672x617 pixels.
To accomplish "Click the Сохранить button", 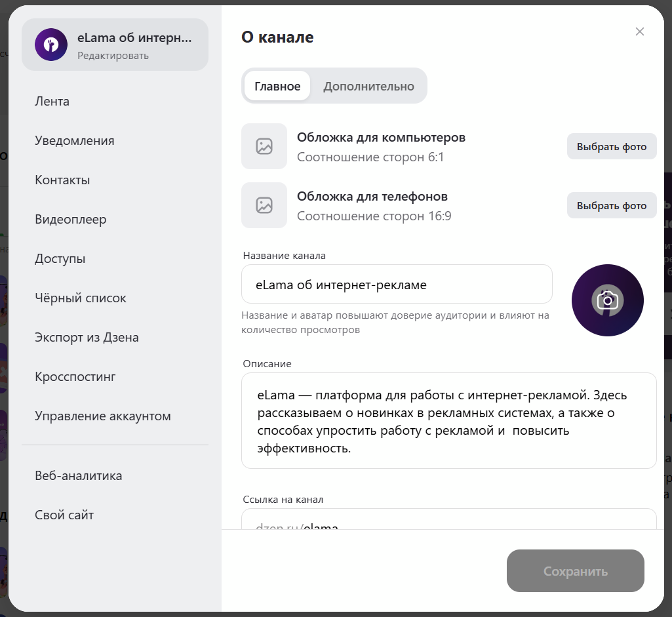I will click(575, 570).
